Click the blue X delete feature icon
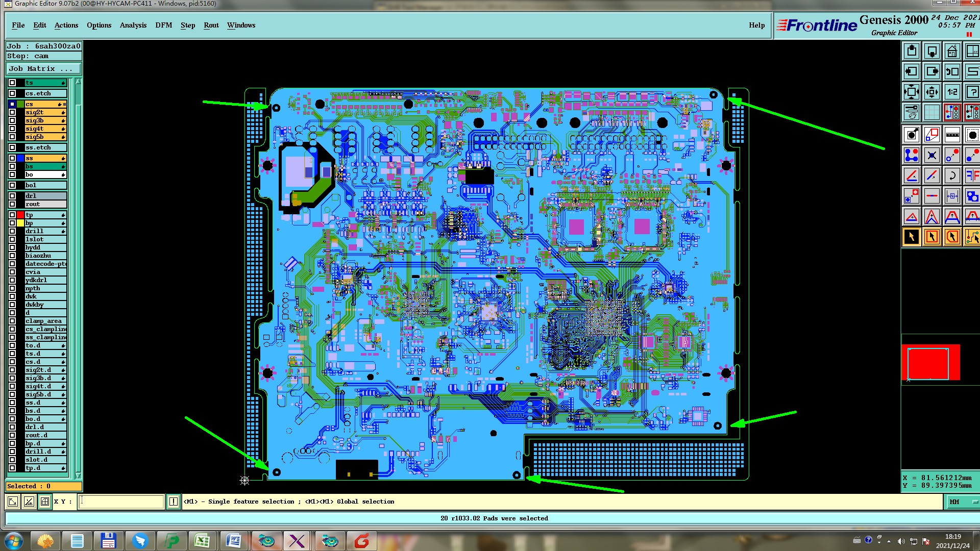This screenshot has width=980, height=551. 932,156
